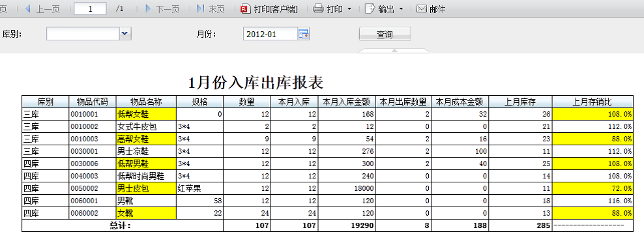Click the 数量 column header
Viewport: 644px width, 243px height.
coord(247,102)
